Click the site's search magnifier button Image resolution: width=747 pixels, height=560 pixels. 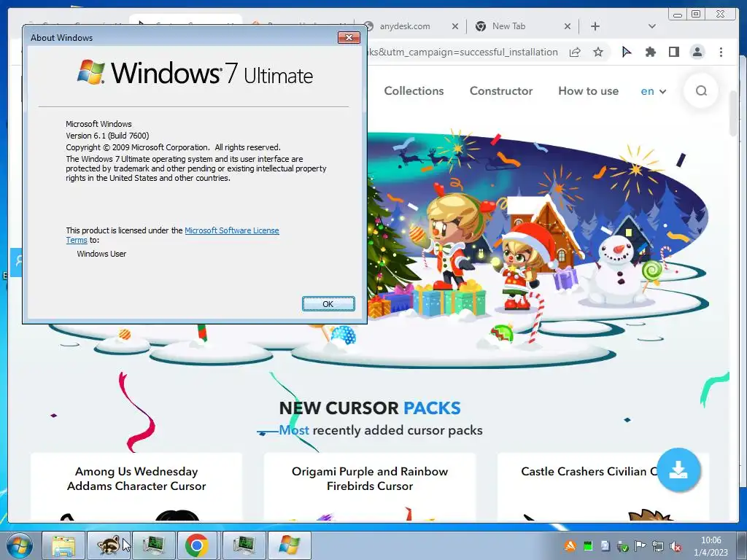point(701,90)
